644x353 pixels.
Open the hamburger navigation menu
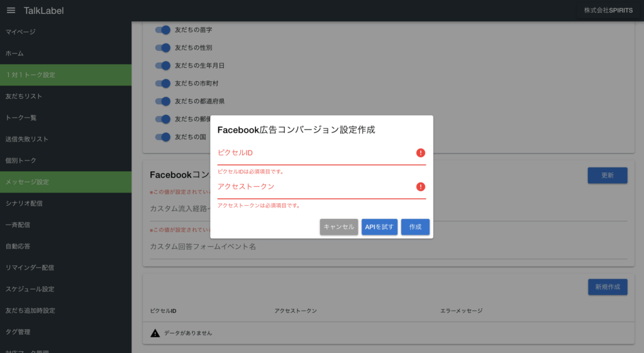(11, 11)
